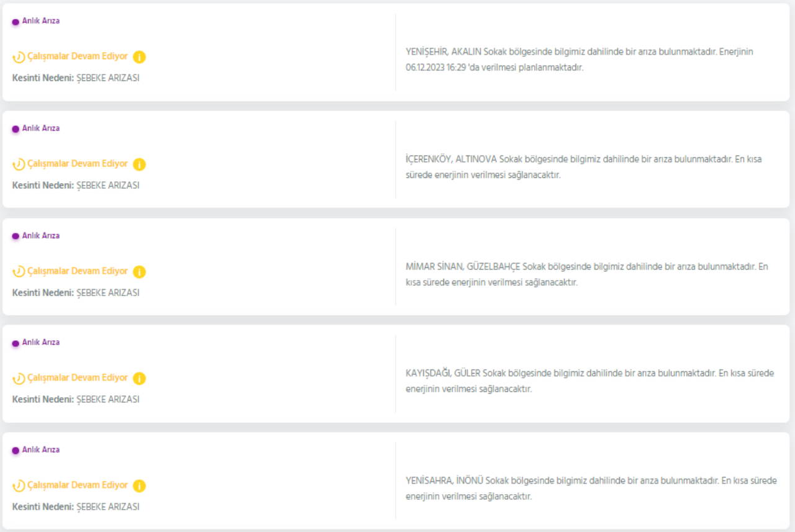Image resolution: width=795 pixels, height=532 pixels.
Task: Click the info icon in the YENİŞEHİR outage card
Action: click(139, 57)
